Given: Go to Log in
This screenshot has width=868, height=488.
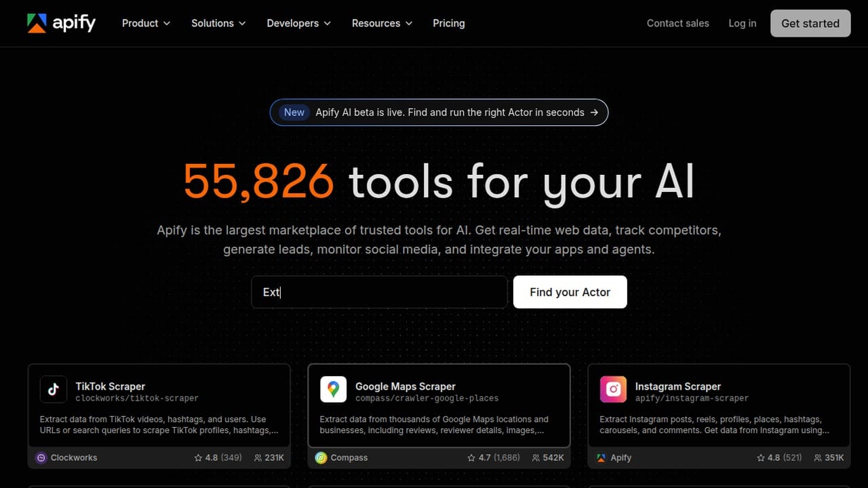Looking at the screenshot, I should click(x=743, y=23).
